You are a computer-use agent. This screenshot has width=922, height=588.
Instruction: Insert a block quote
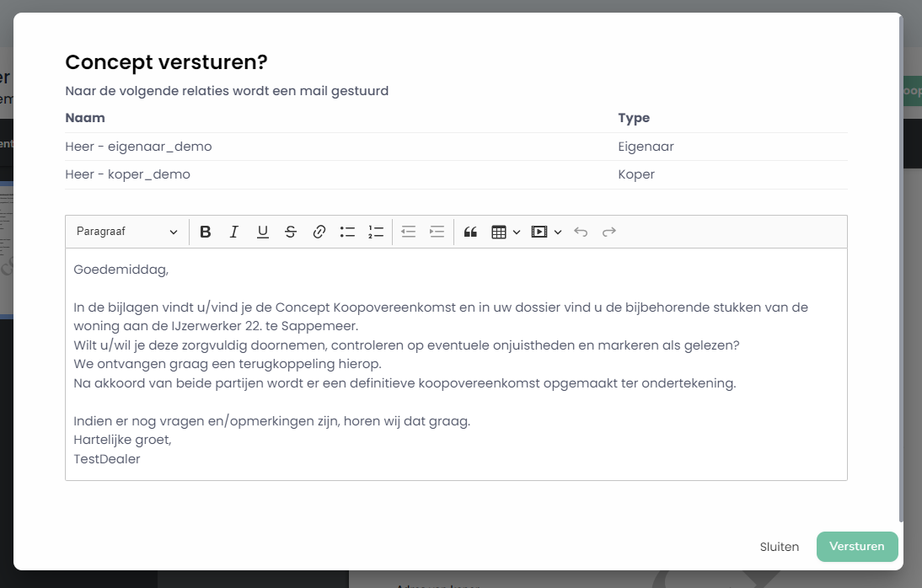[470, 232]
